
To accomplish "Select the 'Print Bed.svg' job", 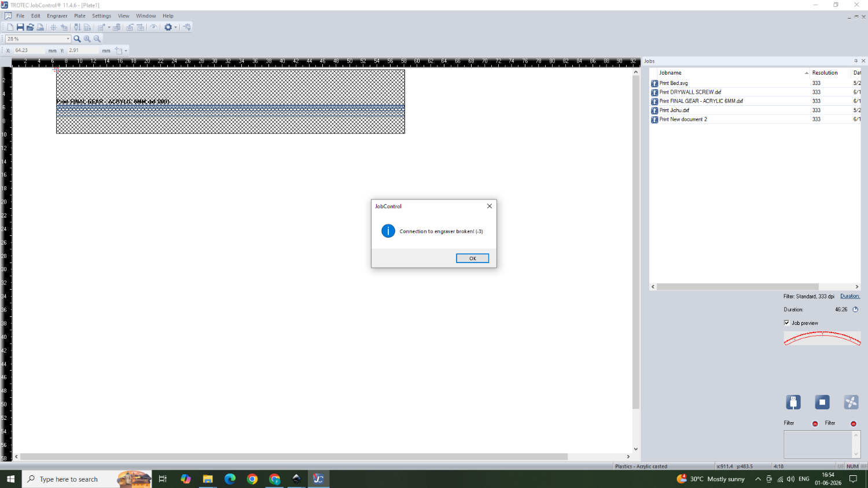I will 674,83.
